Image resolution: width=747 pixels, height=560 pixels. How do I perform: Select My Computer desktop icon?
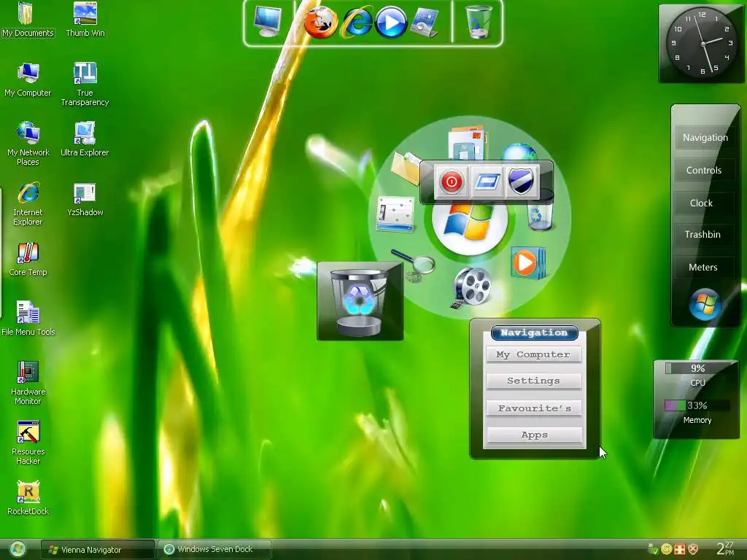point(28,79)
